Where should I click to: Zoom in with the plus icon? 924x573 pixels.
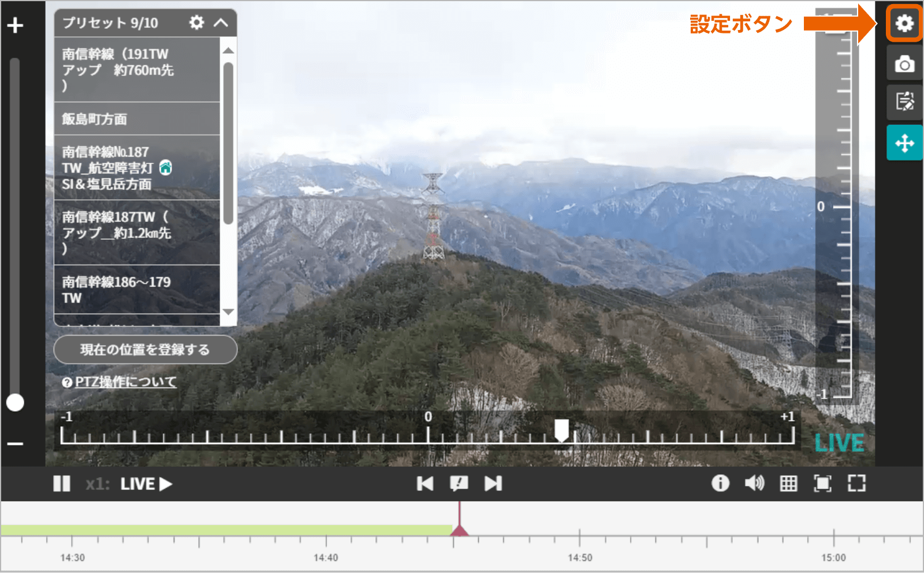15,25
